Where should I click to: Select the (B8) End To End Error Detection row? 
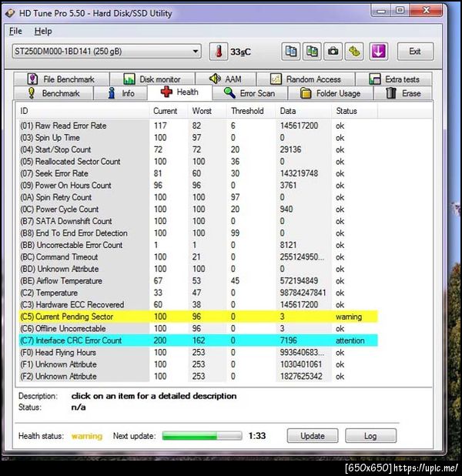pyautogui.click(x=198, y=233)
